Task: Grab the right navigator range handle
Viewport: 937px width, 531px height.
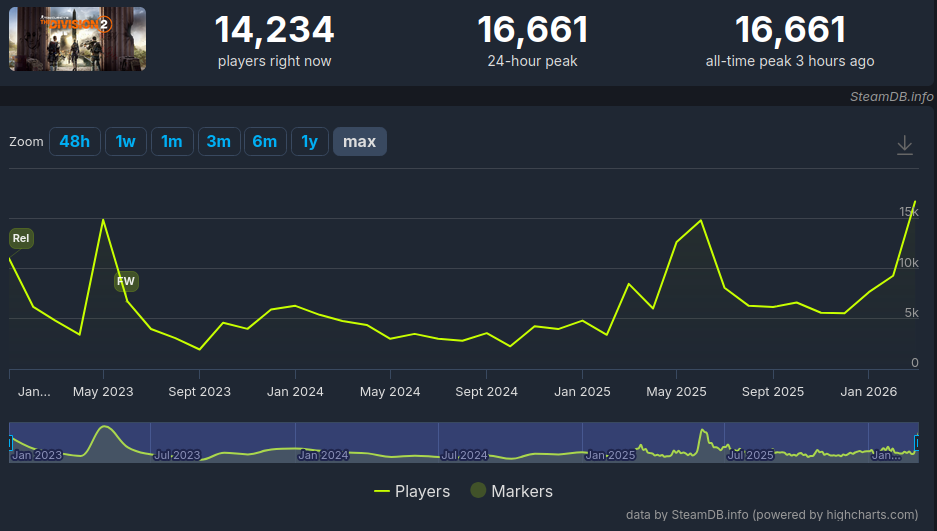Action: 917,443
